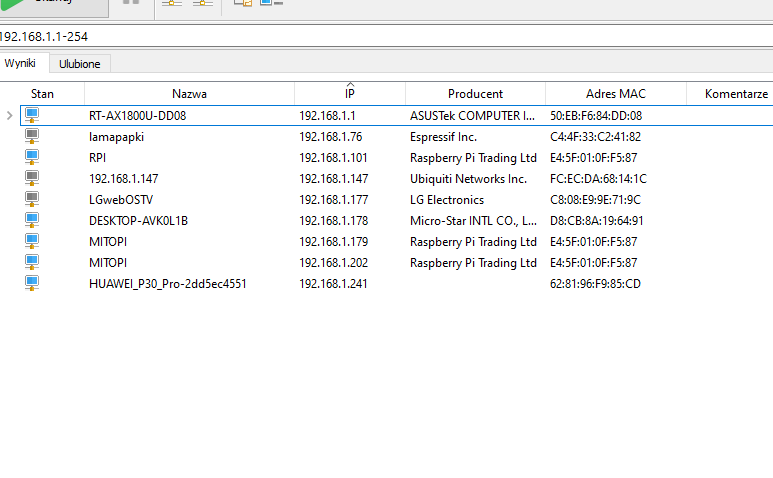
Task: Click IP address 192.168.1.241
Action: 333,284
